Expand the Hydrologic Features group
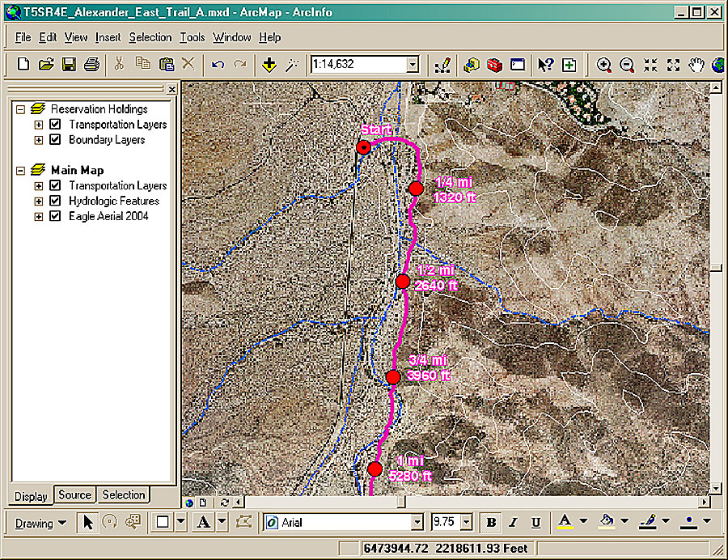The height and width of the screenshot is (560, 728). tap(39, 201)
